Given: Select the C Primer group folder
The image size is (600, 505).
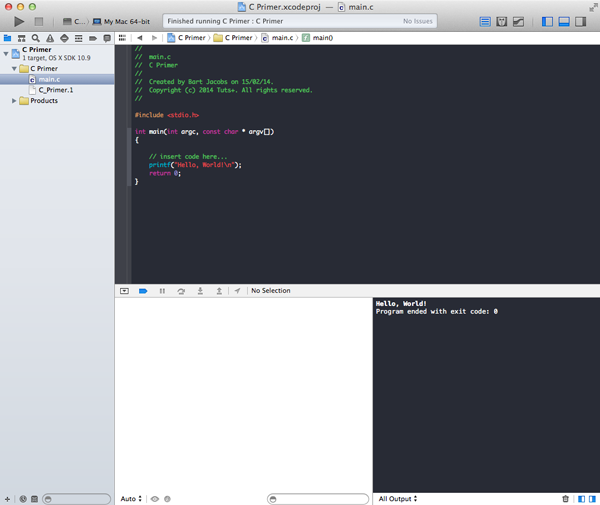Looking at the screenshot, I should pos(57,68).
